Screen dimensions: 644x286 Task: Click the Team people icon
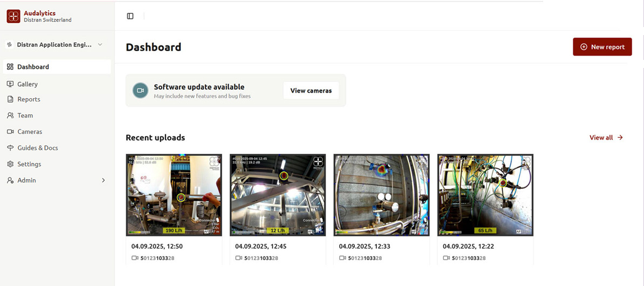tap(10, 115)
